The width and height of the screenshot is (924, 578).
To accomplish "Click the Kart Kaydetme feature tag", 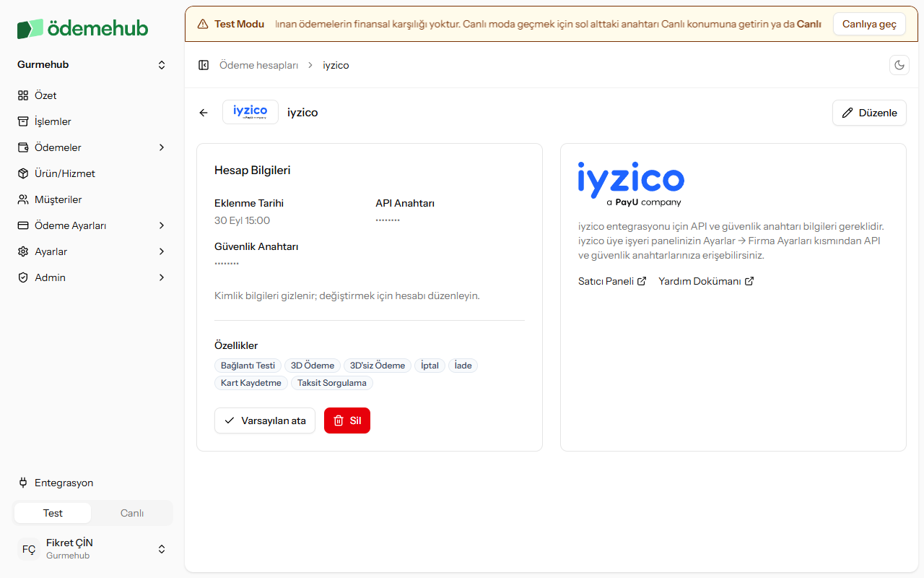I will (251, 383).
